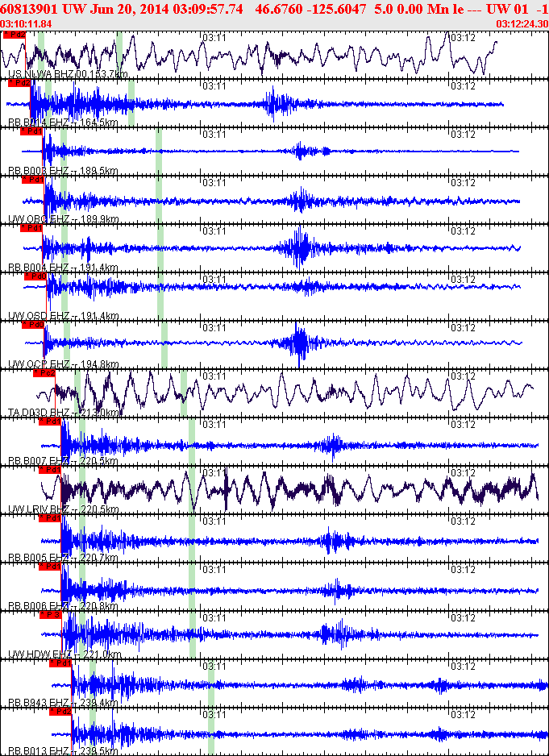
Task: Click the 03:12 tick label on PB.B013 trace
Action: 463,714
